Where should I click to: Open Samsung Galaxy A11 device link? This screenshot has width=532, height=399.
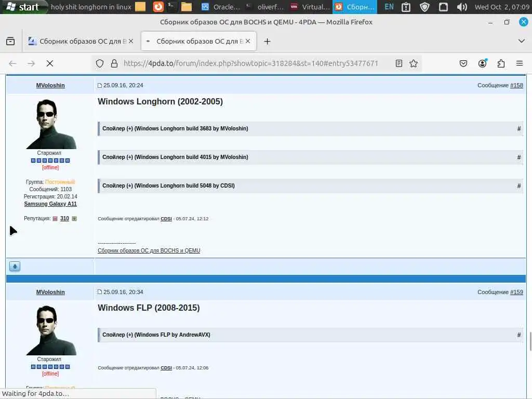[x=50, y=204]
